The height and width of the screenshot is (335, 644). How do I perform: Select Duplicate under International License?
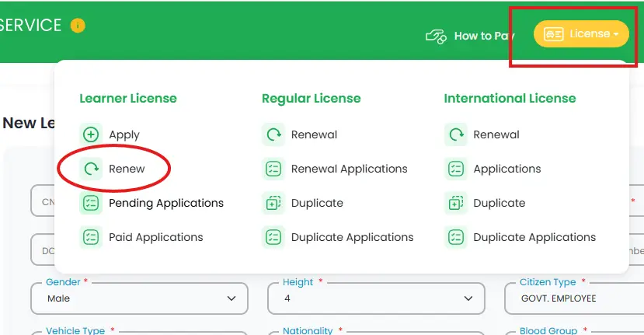click(x=499, y=203)
